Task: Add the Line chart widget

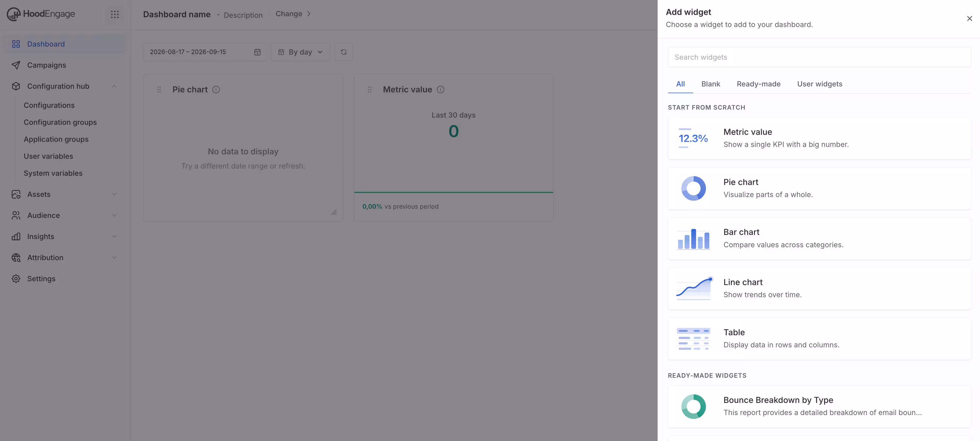Action: pos(819,288)
